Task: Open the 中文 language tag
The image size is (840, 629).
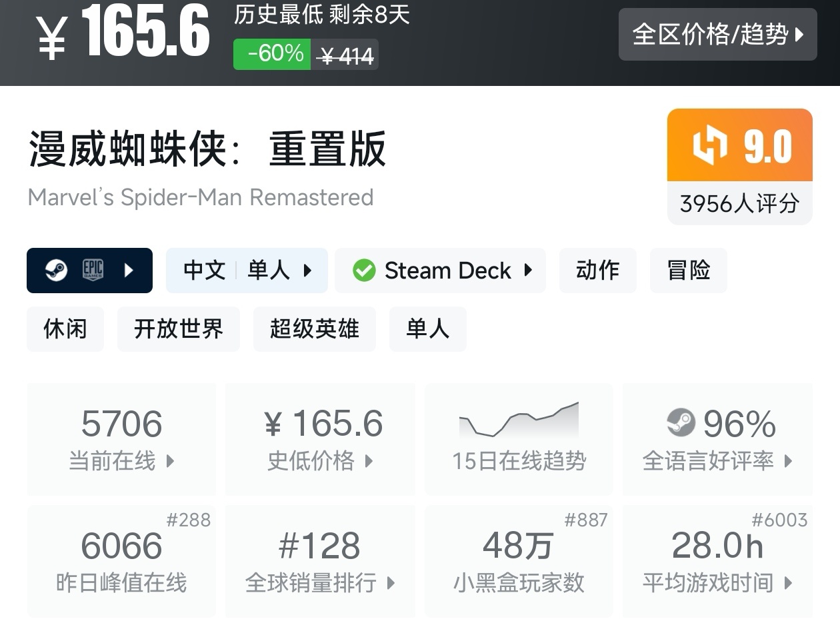Action: [x=205, y=271]
